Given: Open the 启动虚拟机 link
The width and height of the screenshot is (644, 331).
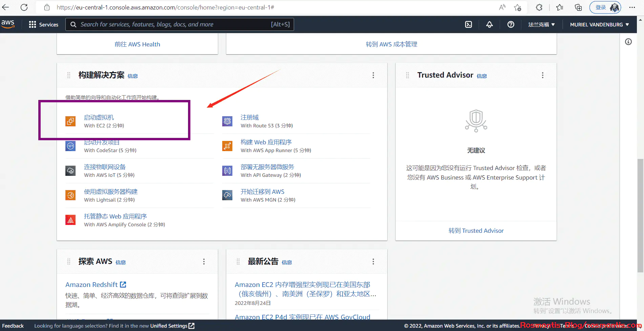Looking at the screenshot, I should 99,118.
